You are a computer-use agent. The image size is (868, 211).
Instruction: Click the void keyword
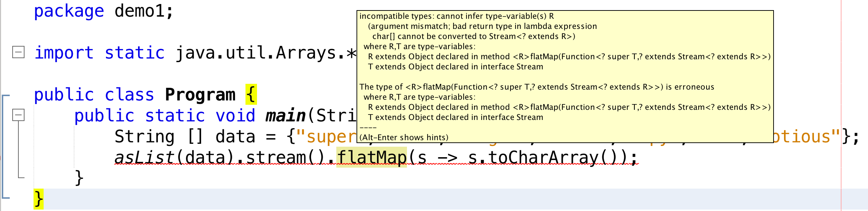click(235, 116)
